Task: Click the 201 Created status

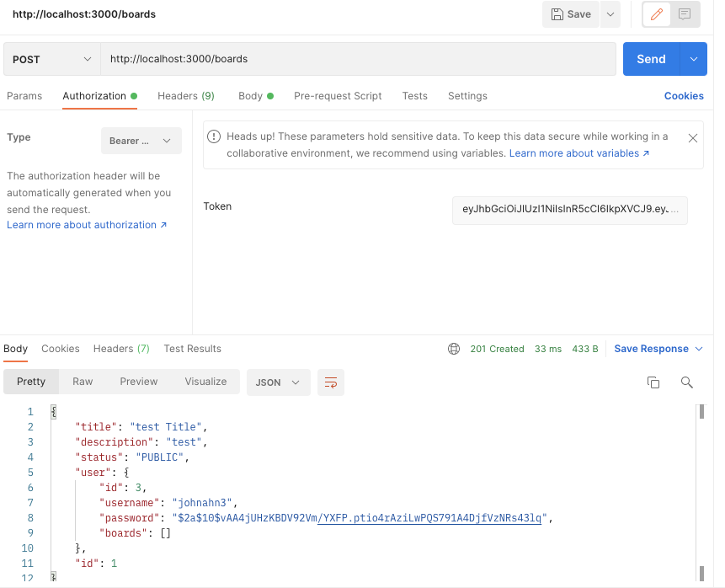Action: (497, 349)
